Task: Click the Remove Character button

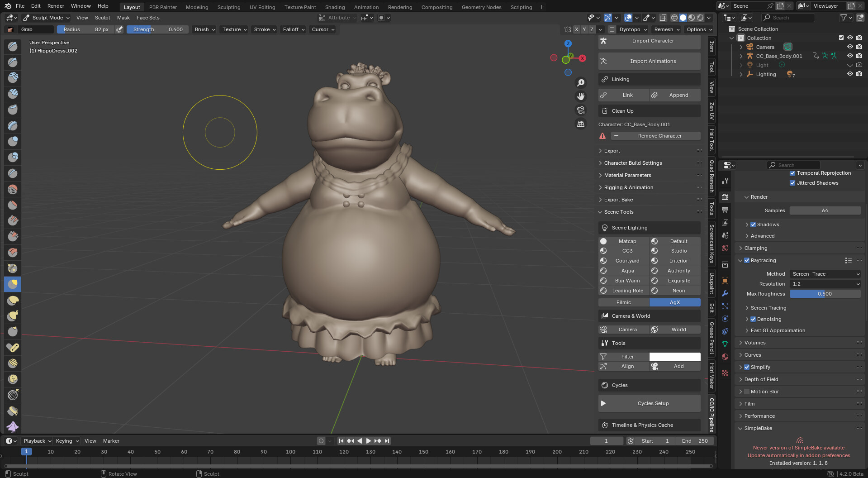Action: (x=656, y=136)
